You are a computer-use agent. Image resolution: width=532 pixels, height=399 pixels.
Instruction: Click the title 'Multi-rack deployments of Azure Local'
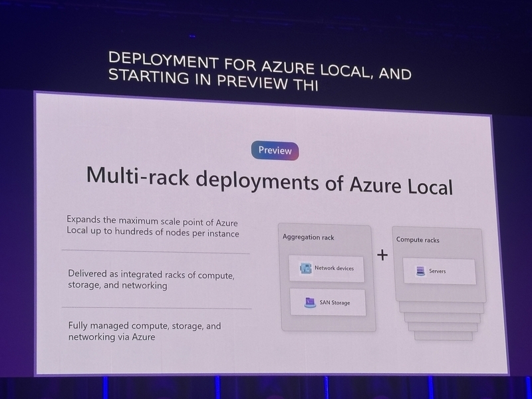[269, 181]
